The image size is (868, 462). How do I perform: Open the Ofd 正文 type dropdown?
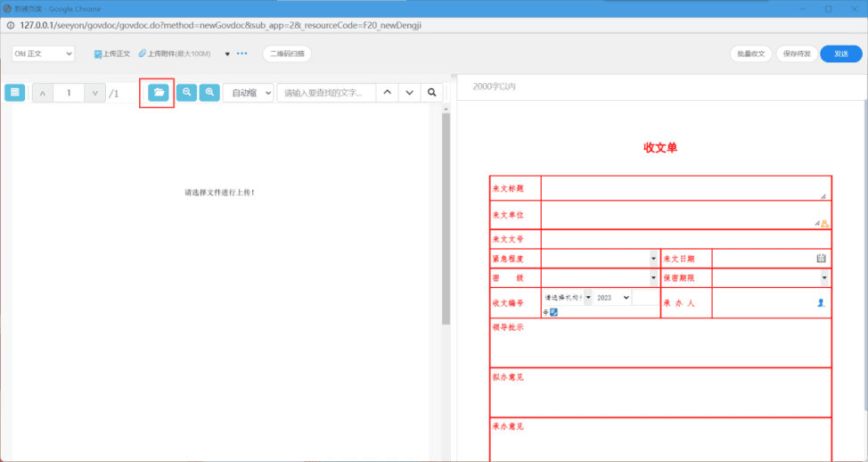43,54
